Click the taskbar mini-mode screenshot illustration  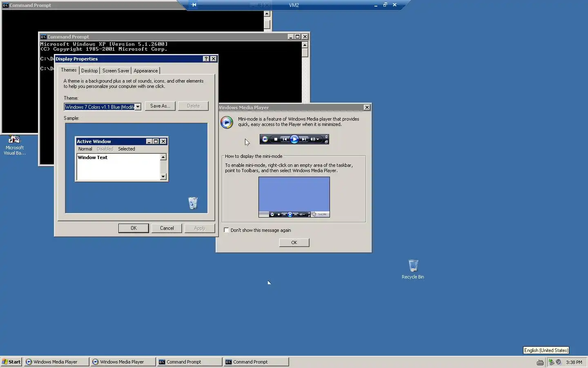294,197
